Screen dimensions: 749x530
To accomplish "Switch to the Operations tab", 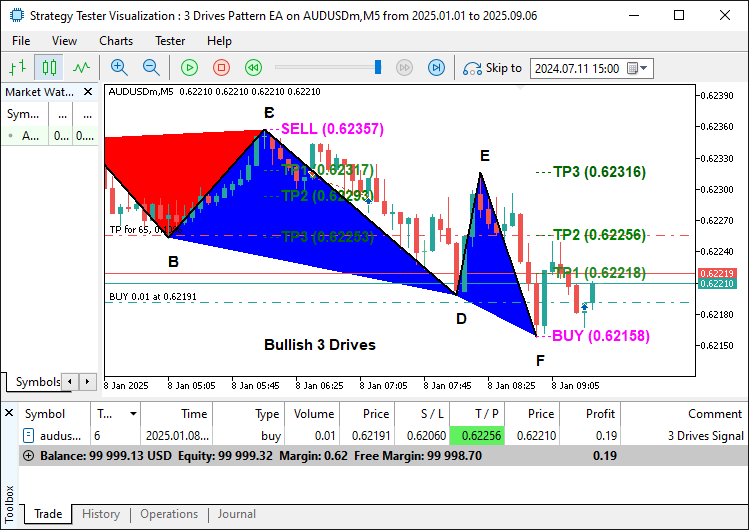I will click(169, 514).
